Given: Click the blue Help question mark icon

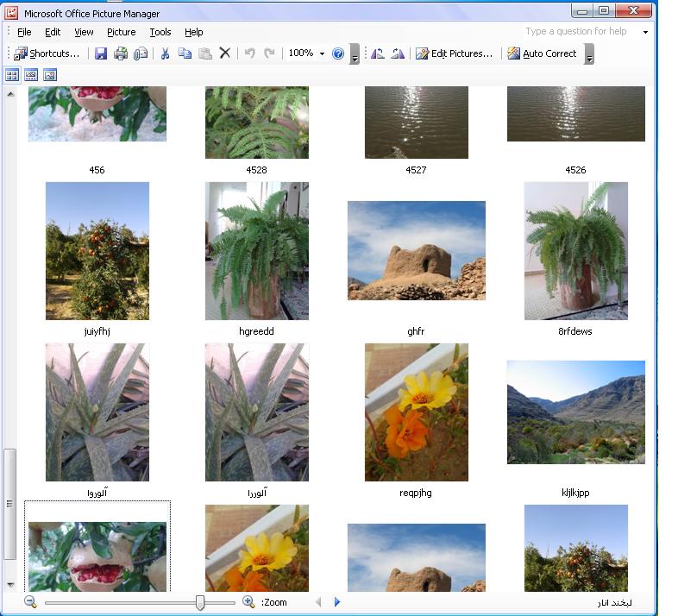Looking at the screenshot, I should click(338, 53).
